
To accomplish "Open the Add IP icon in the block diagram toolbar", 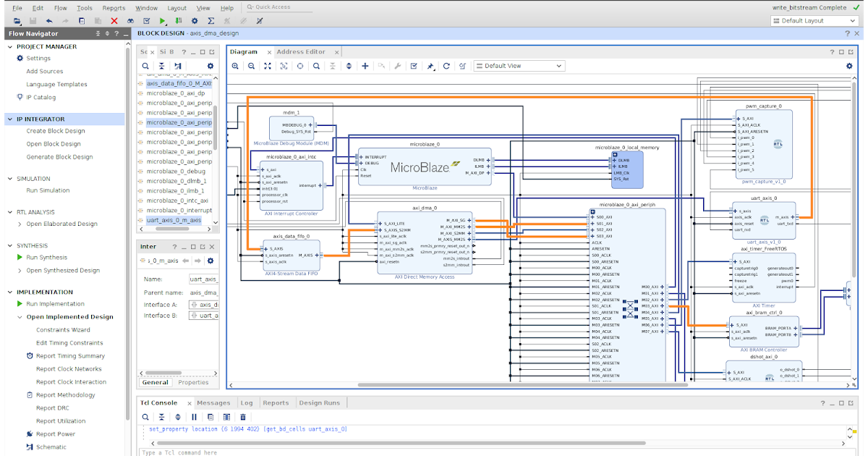I will (365, 65).
